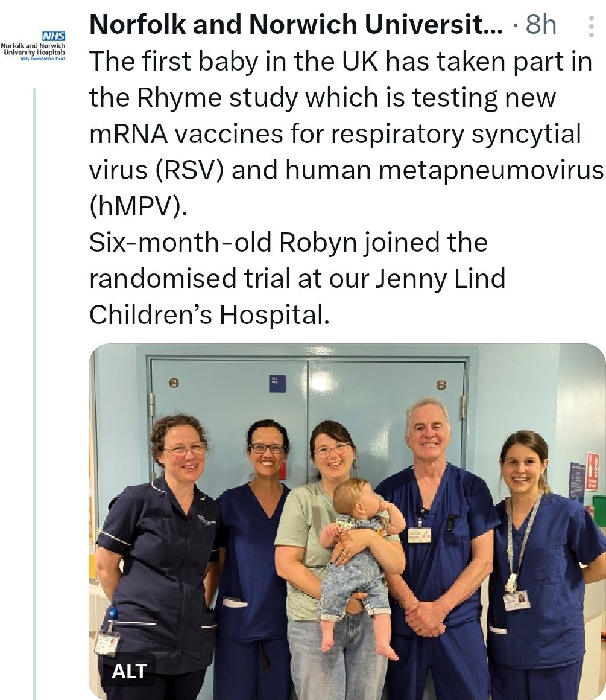This screenshot has width=606, height=700.
Task: Click the blue sign on the double doors
Action: point(277,384)
